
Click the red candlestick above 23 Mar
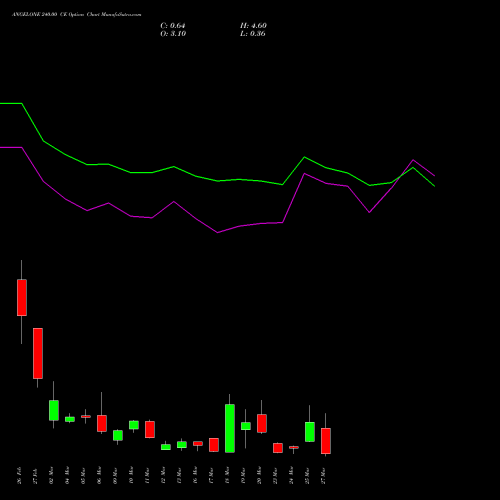point(278,448)
